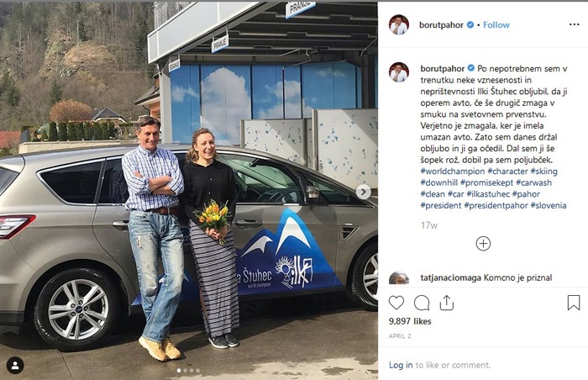This screenshot has width=588, height=380.
Task: Click Log in to like or comment
Action: [401, 365]
